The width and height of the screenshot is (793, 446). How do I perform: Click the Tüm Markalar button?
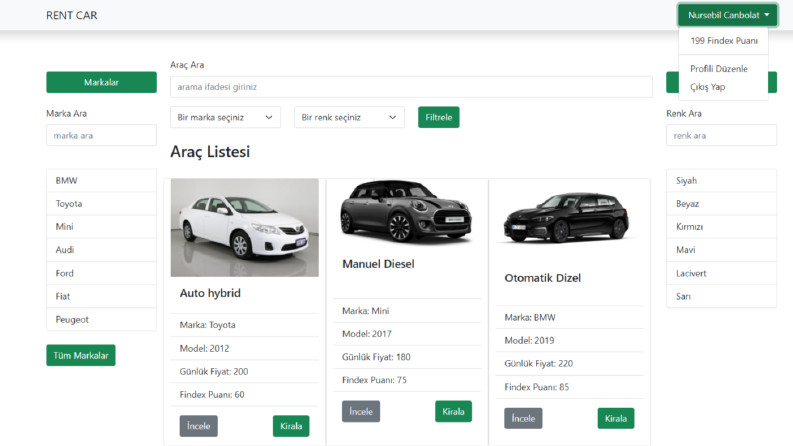pyautogui.click(x=81, y=355)
